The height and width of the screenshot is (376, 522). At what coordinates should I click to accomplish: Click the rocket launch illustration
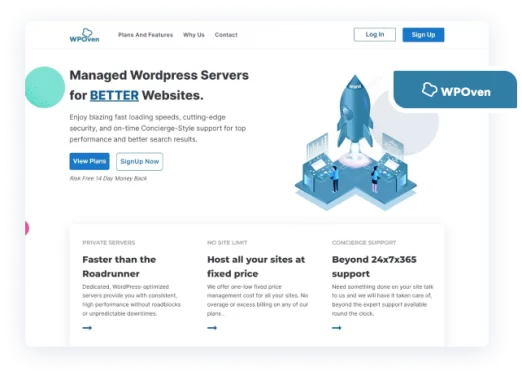pyautogui.click(x=356, y=143)
